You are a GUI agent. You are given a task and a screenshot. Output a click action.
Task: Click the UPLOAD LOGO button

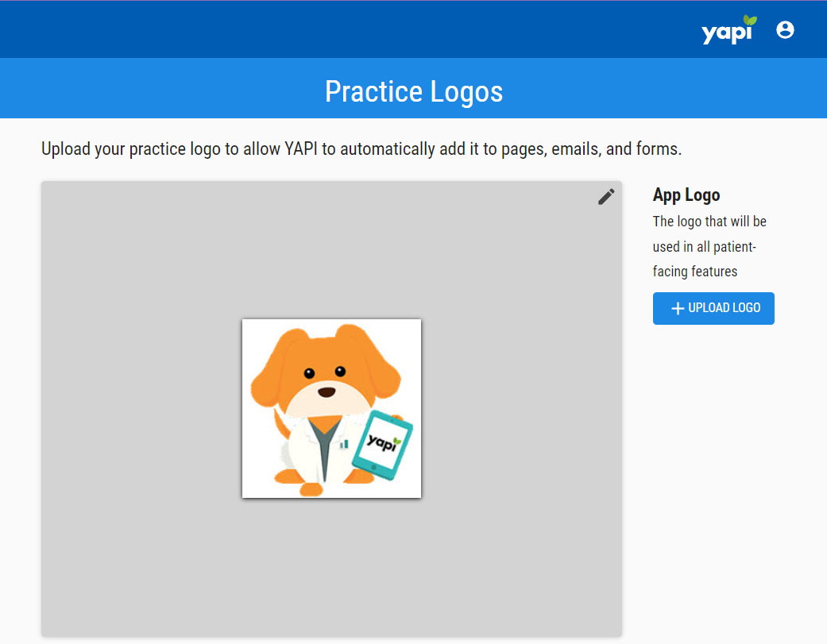(x=713, y=308)
